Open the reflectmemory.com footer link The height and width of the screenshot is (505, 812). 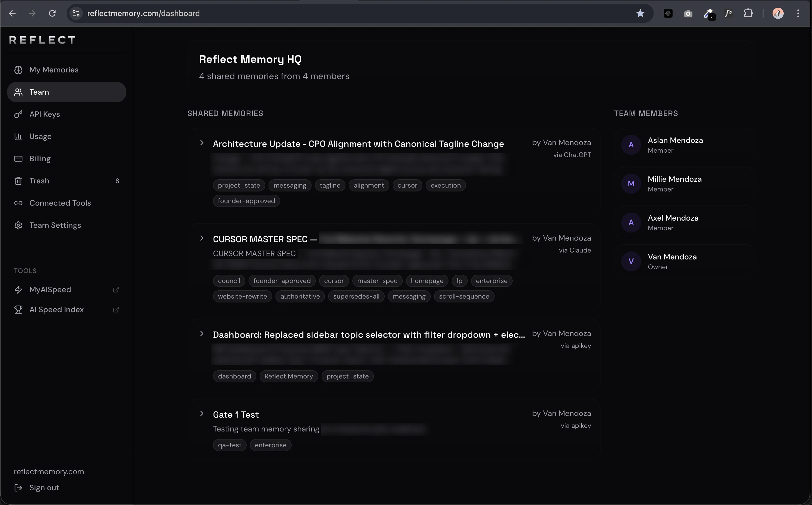point(49,472)
